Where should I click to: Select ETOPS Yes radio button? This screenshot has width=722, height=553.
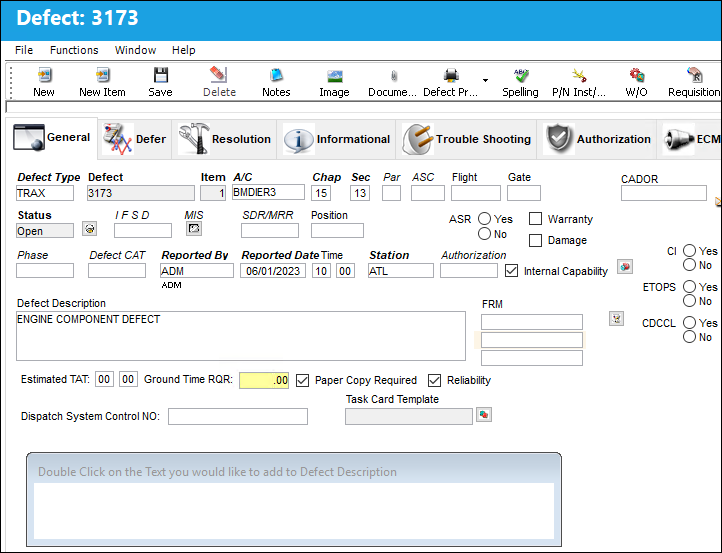[x=689, y=286]
